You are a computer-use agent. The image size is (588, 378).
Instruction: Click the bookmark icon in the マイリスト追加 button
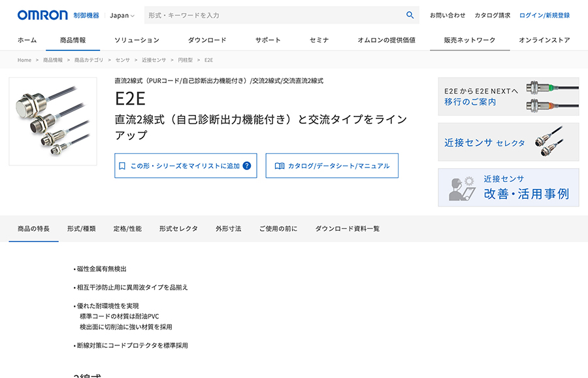click(x=121, y=165)
